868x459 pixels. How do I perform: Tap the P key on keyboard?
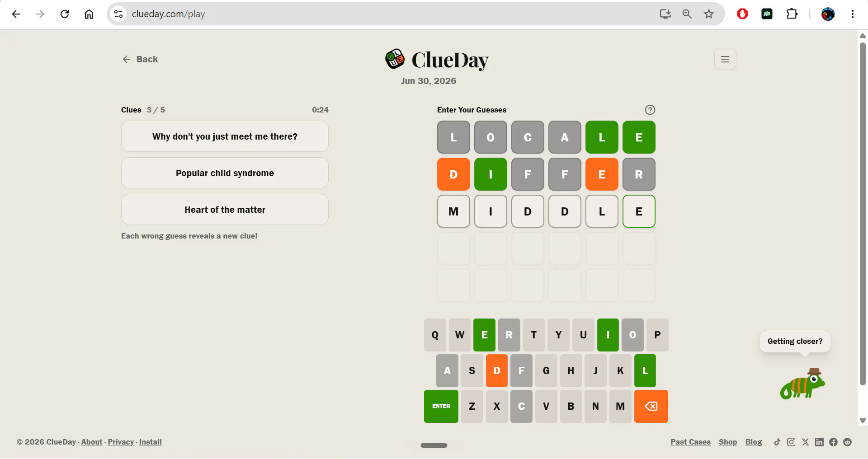pos(657,335)
